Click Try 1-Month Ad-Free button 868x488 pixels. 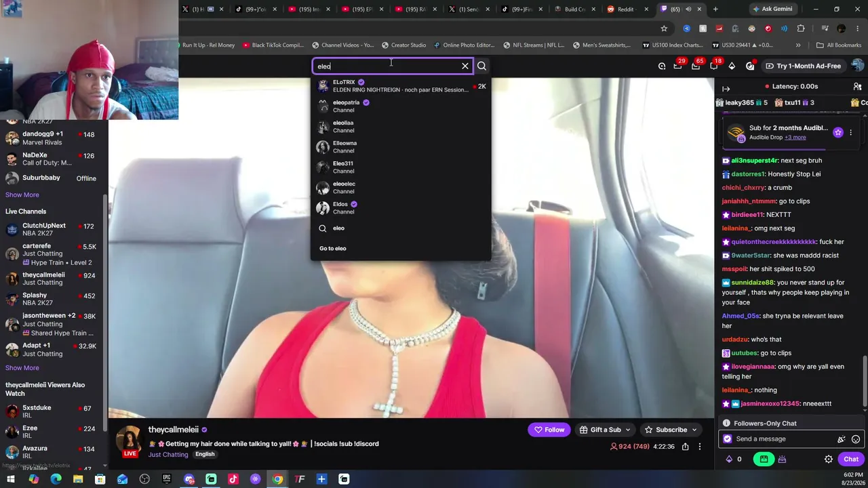tap(803, 66)
